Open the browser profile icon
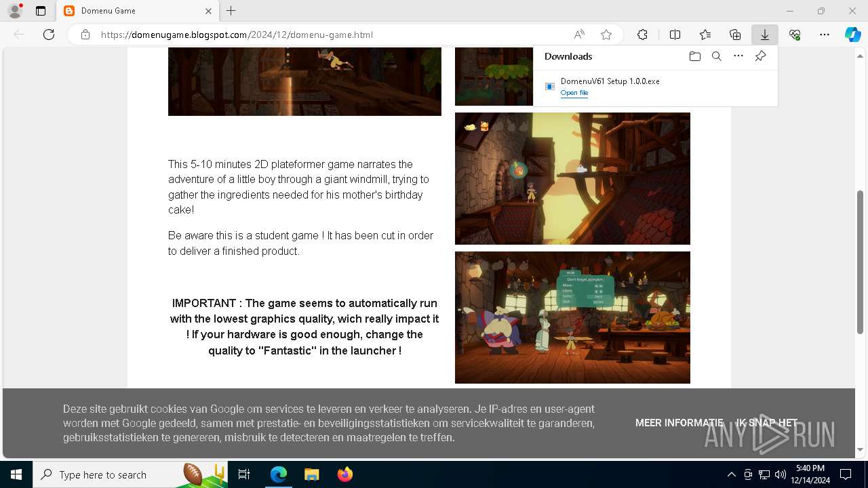Screen dimensions: 868x488 pyautogui.click(x=15, y=11)
